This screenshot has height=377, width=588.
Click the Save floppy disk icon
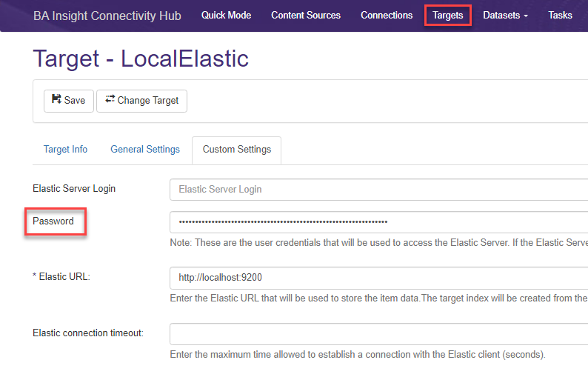pos(56,99)
